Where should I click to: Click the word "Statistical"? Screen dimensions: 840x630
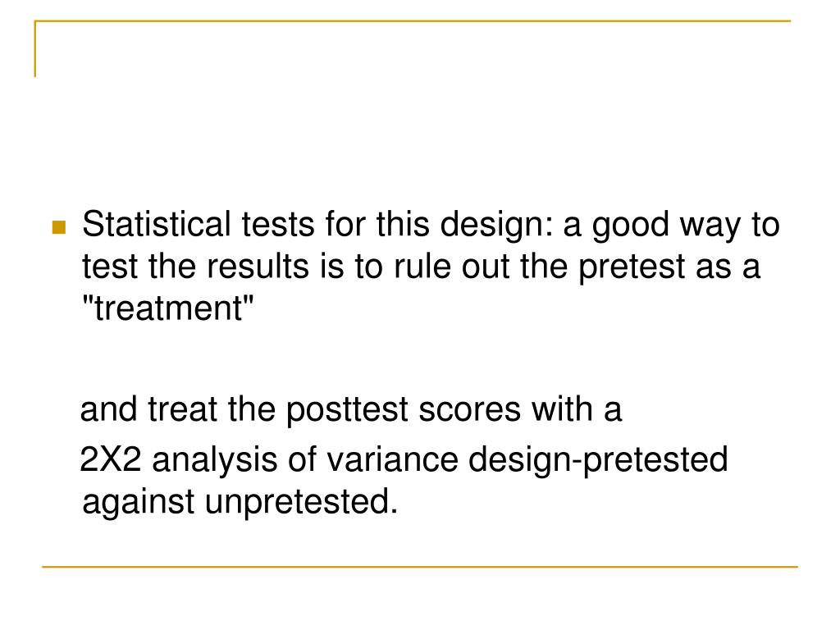(157, 224)
